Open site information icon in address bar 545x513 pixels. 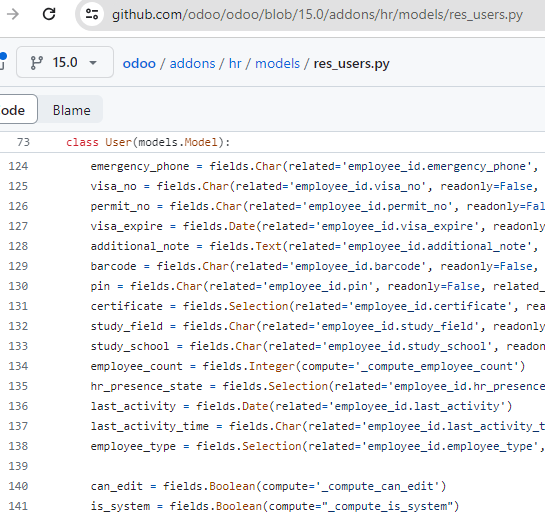92,14
